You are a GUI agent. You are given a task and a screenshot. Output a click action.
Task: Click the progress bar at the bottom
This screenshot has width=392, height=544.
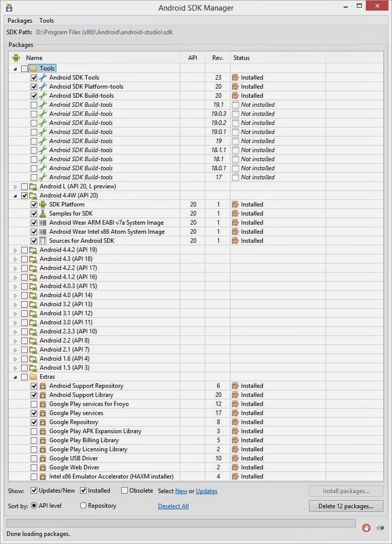pos(181,523)
